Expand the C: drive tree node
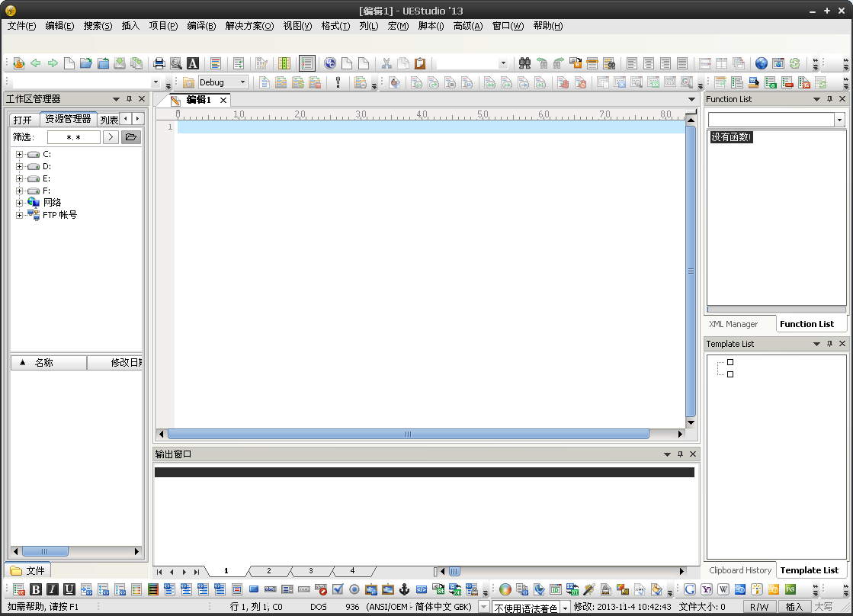 19,154
